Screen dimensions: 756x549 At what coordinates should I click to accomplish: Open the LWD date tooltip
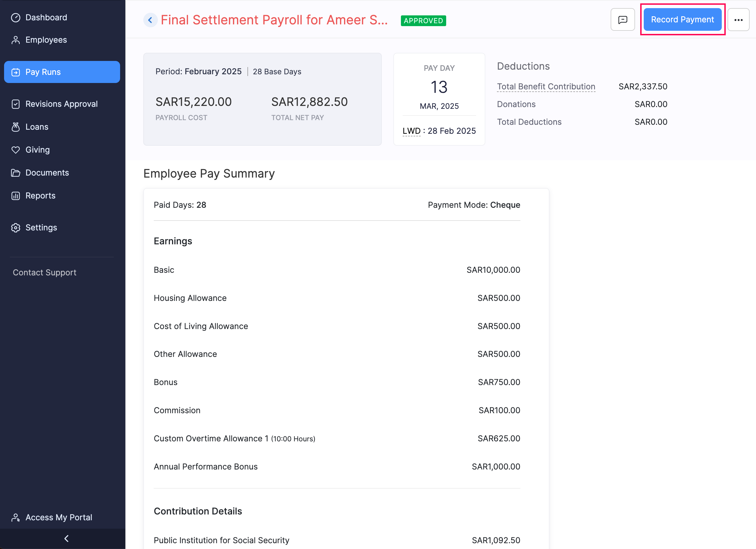[x=411, y=131]
